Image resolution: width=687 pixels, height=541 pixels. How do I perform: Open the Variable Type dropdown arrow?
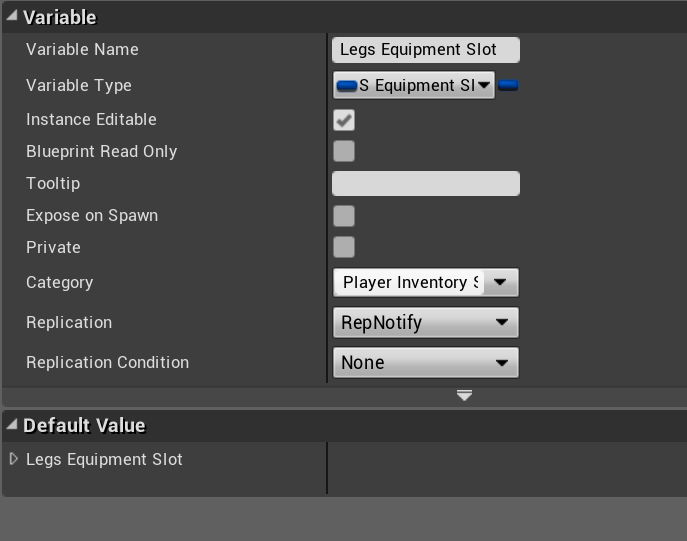[484, 86]
